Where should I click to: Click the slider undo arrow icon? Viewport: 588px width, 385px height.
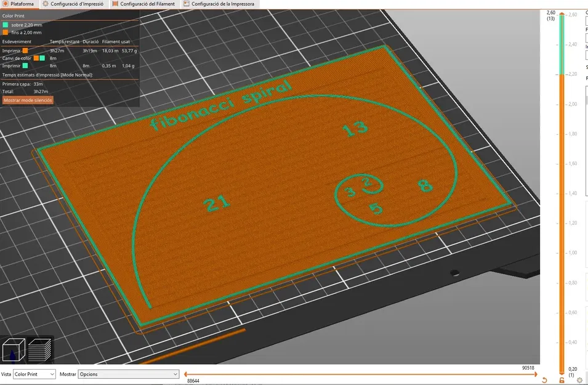tap(544, 380)
